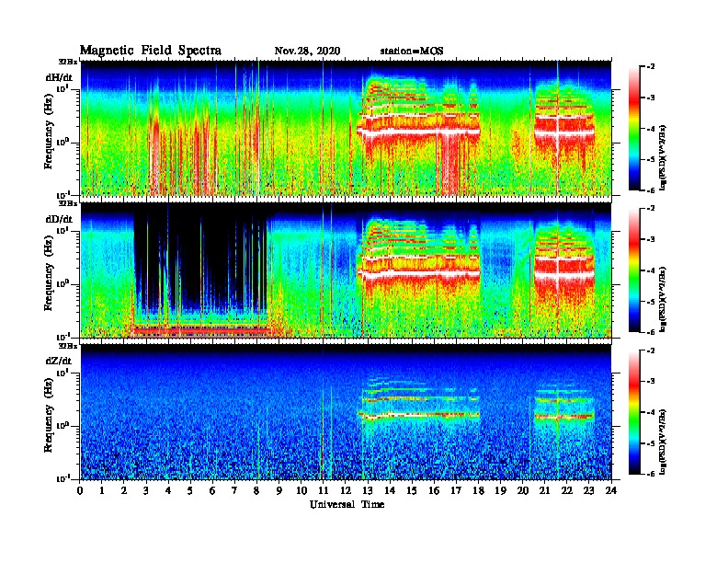Click the hour "2" tick label
This screenshot has width=728, height=563.
click(x=124, y=490)
